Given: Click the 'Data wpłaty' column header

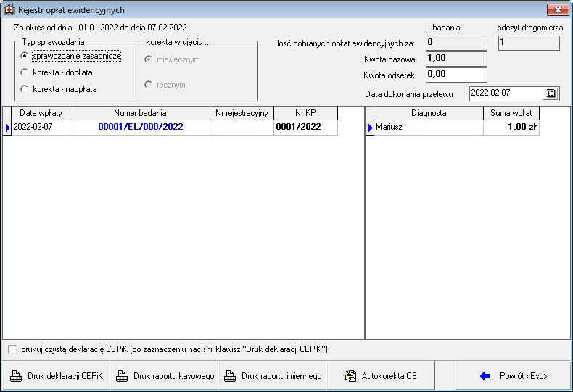Looking at the screenshot, I should click(x=40, y=113).
